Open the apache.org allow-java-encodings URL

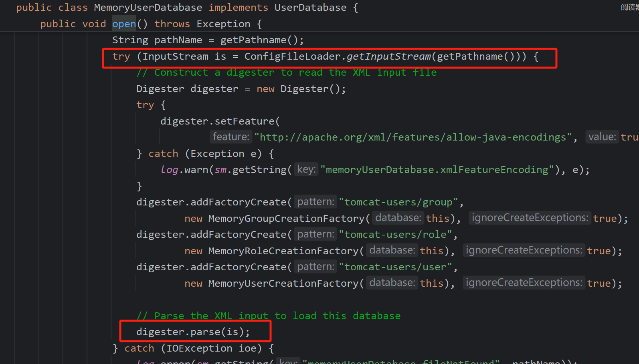pyautogui.click(x=413, y=137)
